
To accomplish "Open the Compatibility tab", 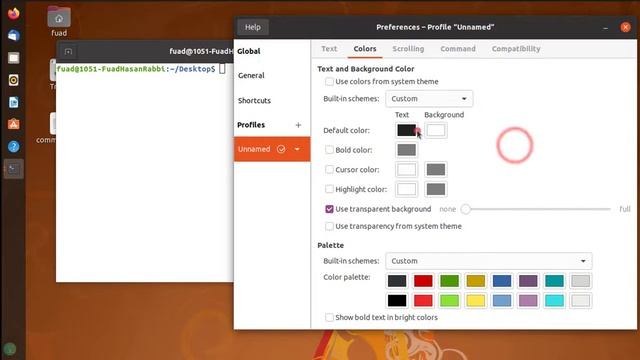I will coord(516,49).
